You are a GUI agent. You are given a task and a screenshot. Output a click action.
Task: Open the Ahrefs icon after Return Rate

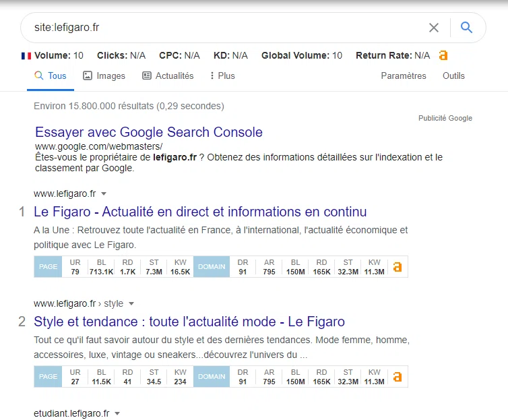[443, 55]
